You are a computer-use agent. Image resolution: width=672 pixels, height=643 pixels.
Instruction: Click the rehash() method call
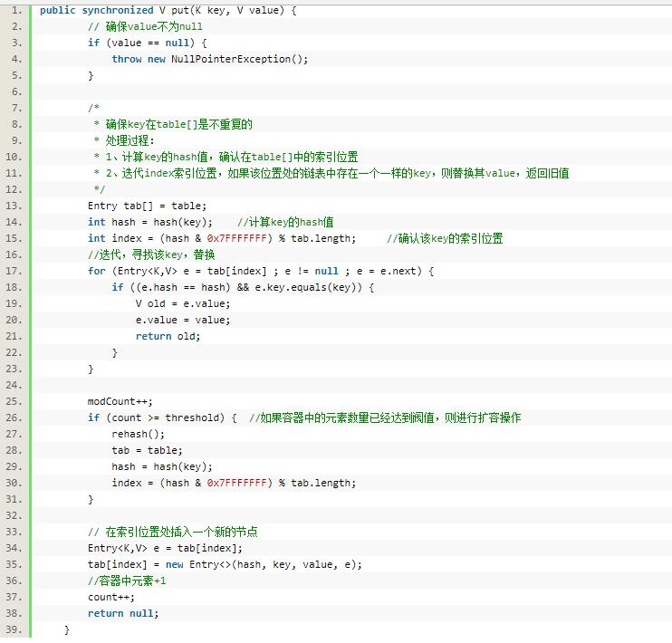(x=139, y=434)
